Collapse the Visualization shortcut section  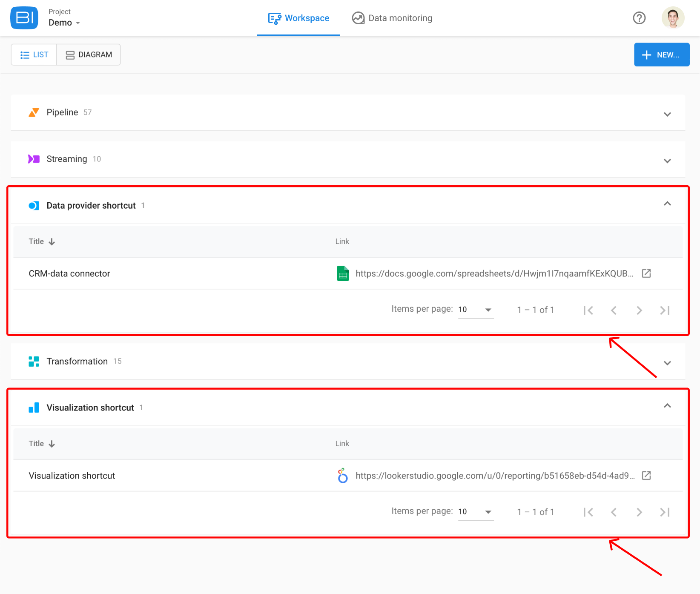(x=667, y=406)
